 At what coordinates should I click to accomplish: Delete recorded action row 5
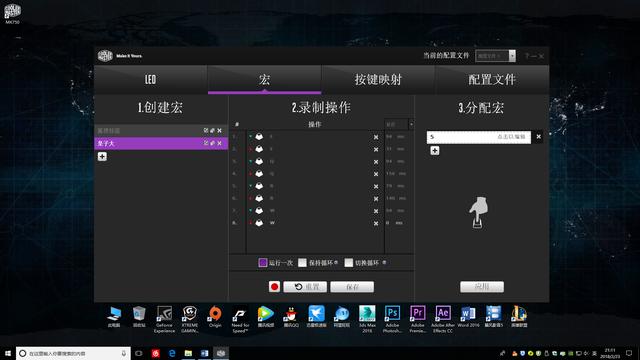click(376, 186)
